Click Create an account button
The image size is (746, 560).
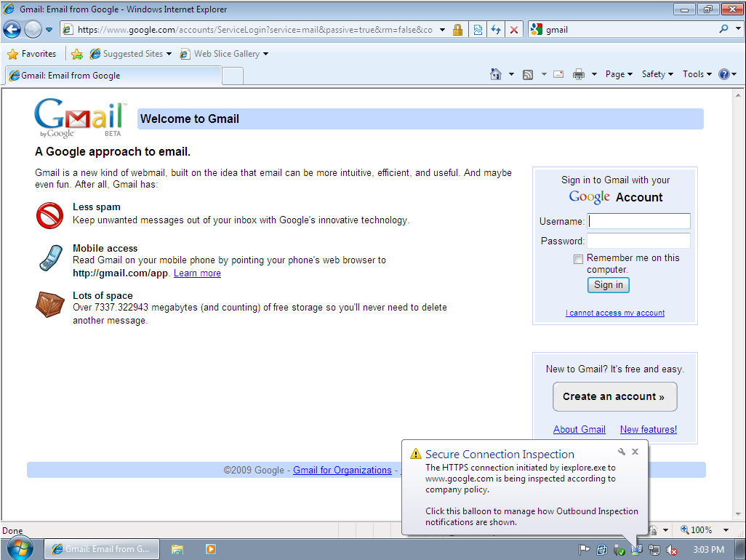tap(614, 397)
